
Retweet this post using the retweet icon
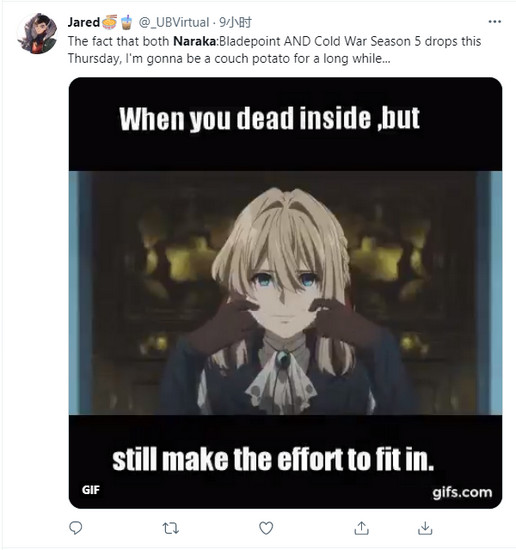171,528
